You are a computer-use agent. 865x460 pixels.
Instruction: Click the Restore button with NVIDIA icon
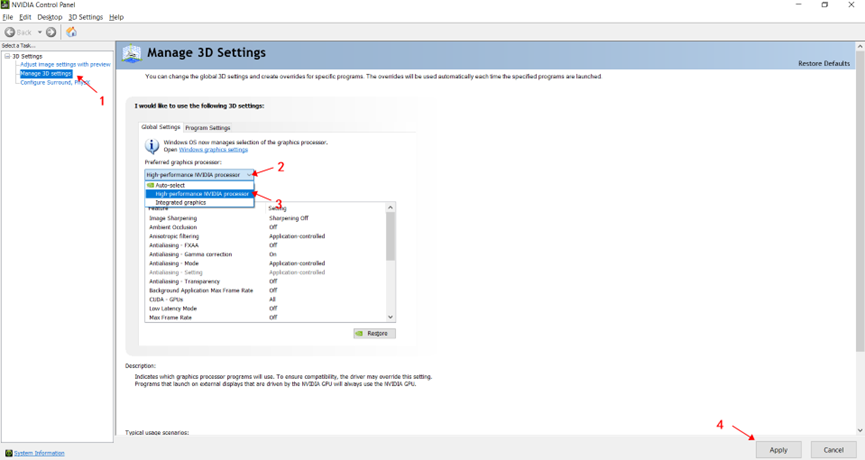[375, 333]
